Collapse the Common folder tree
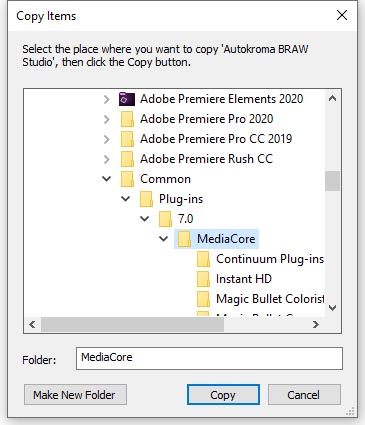Screen dimensions: 365x425 tap(107, 179)
